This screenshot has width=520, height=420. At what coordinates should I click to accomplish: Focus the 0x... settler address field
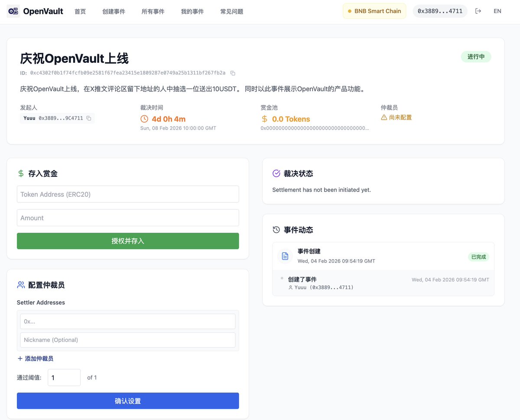(x=128, y=322)
